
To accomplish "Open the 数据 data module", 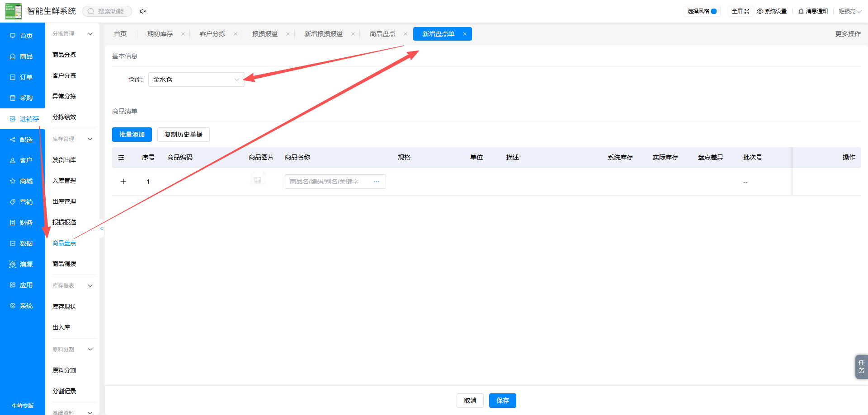I will pyautogui.click(x=22, y=243).
